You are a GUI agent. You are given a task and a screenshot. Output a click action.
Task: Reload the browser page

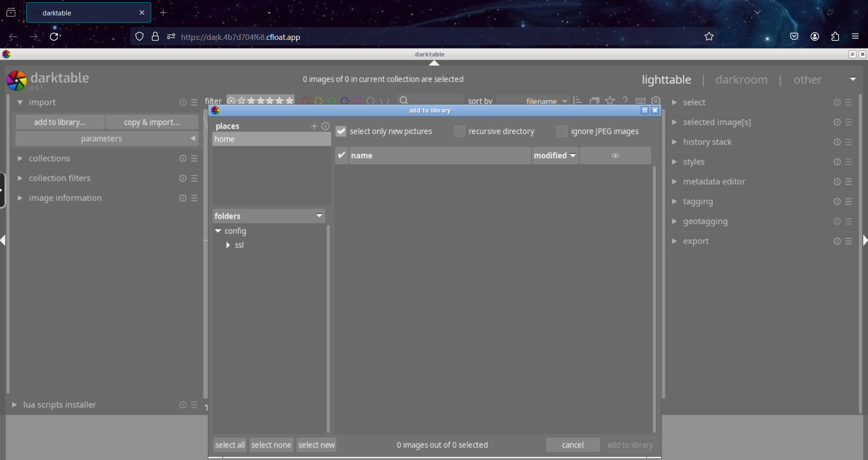pyautogui.click(x=54, y=37)
